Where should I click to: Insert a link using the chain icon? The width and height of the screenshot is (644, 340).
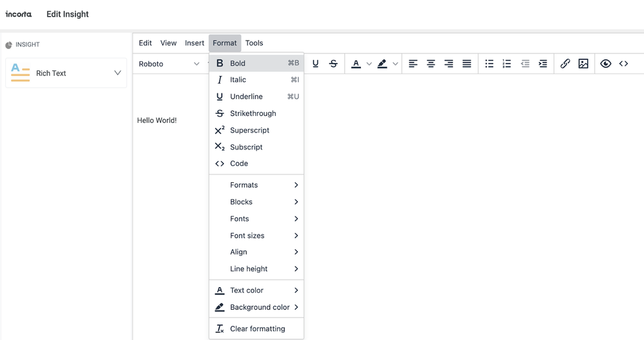point(565,64)
